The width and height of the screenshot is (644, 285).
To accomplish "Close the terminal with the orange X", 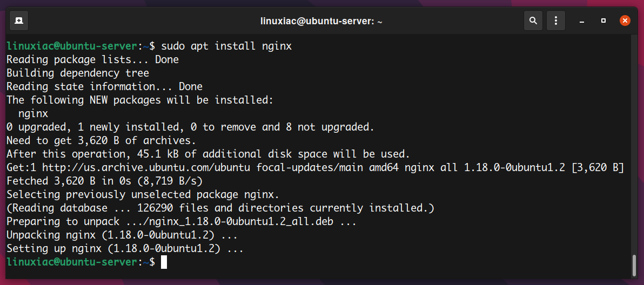I will click(x=625, y=21).
